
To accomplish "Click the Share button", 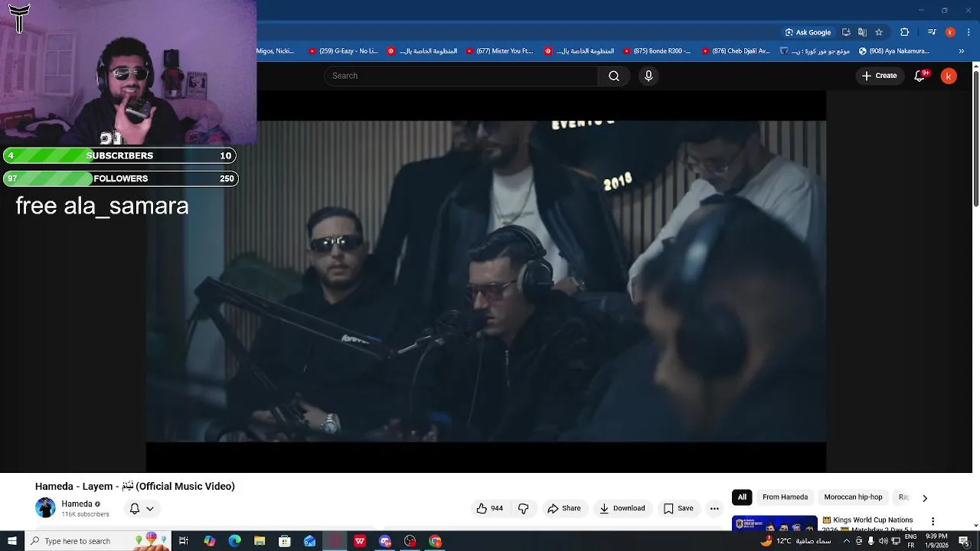I will 563,508.
